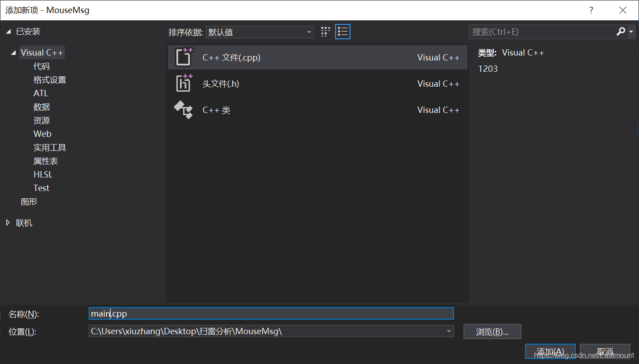This screenshot has height=364, width=639.
Task: Select the 图形 category
Action: (29, 201)
